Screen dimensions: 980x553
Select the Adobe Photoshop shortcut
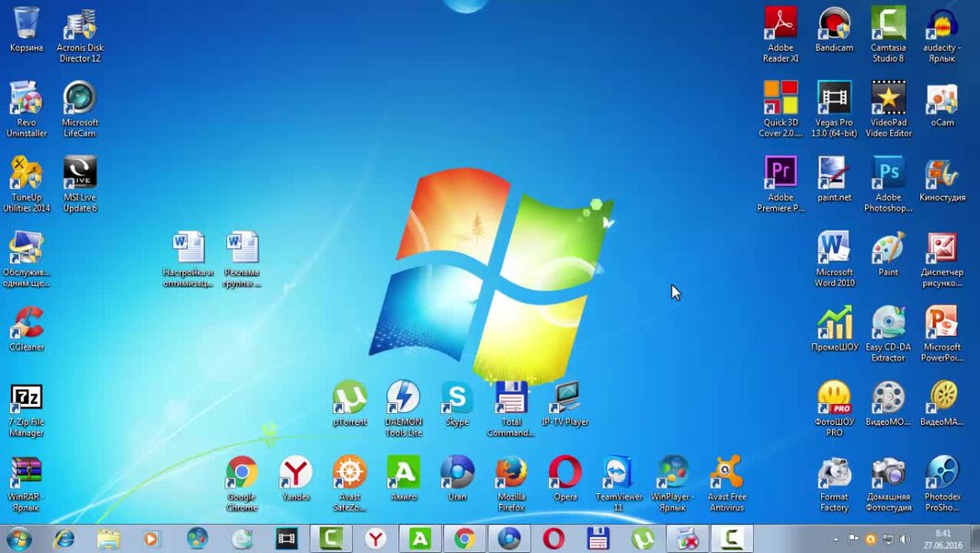888,173
